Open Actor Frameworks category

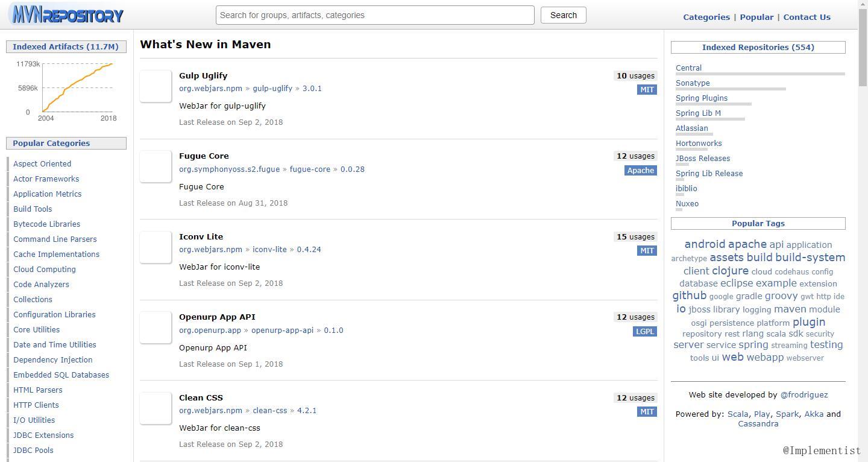(46, 179)
